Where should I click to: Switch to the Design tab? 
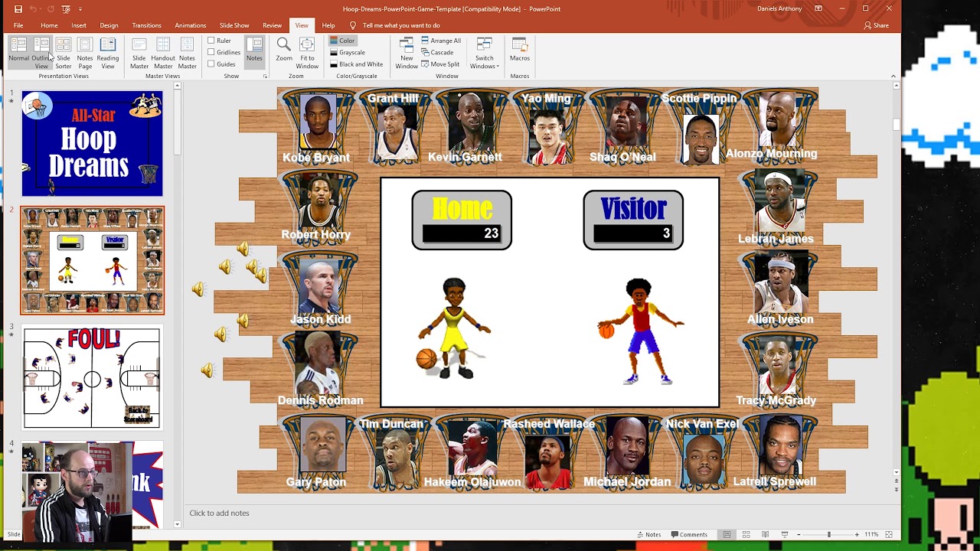[x=109, y=25]
